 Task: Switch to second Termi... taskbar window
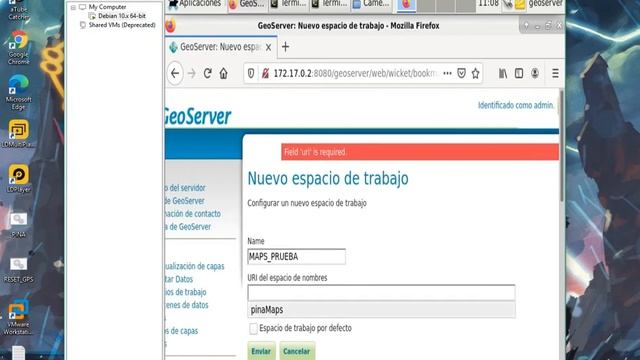pos(329,4)
